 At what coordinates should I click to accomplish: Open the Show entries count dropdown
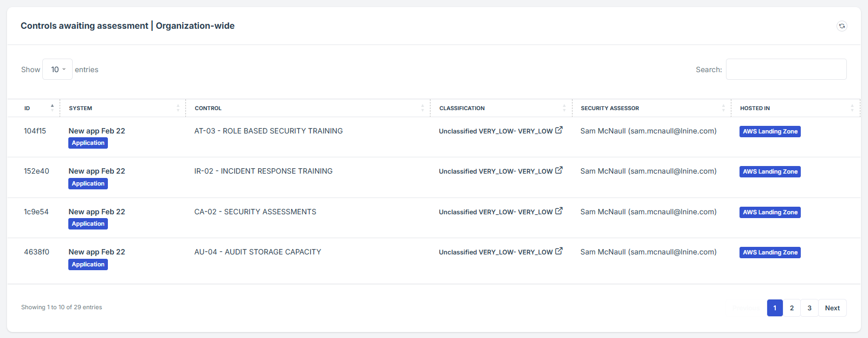pos(57,69)
